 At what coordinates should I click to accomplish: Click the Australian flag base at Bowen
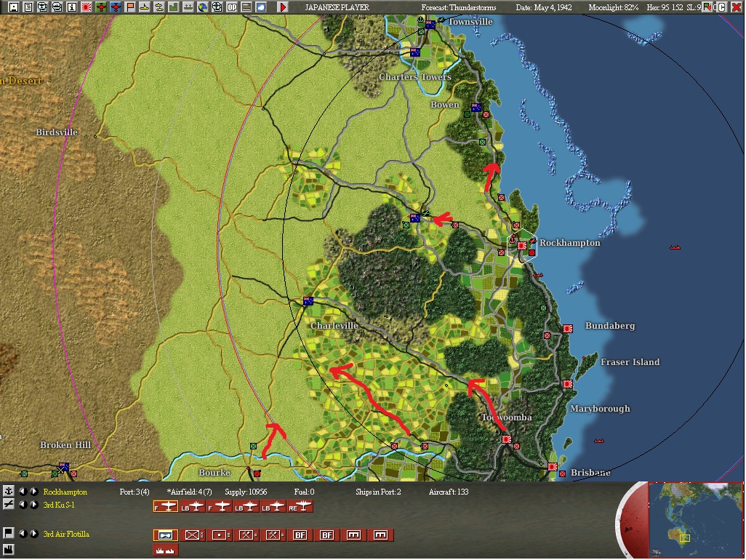(476, 108)
